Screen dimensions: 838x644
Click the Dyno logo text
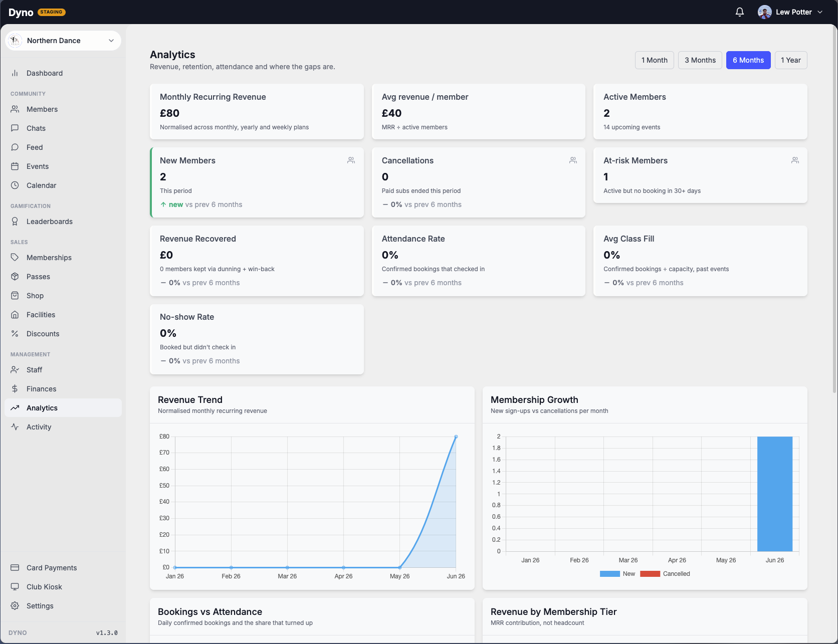click(x=21, y=13)
